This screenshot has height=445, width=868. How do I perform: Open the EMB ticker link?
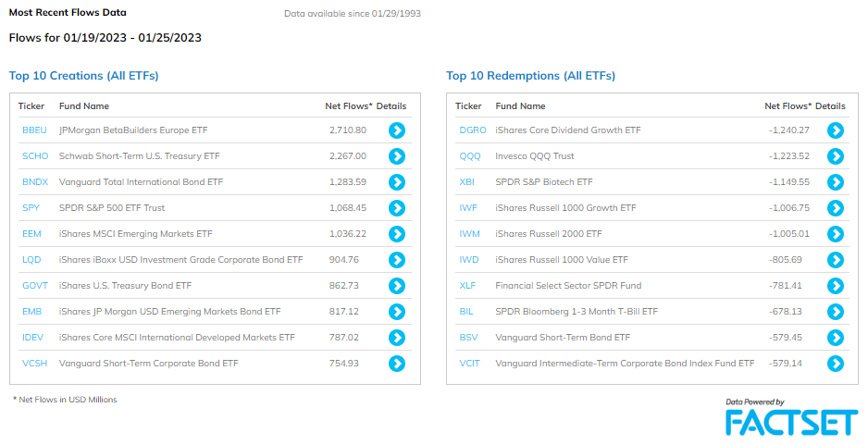coord(32,312)
